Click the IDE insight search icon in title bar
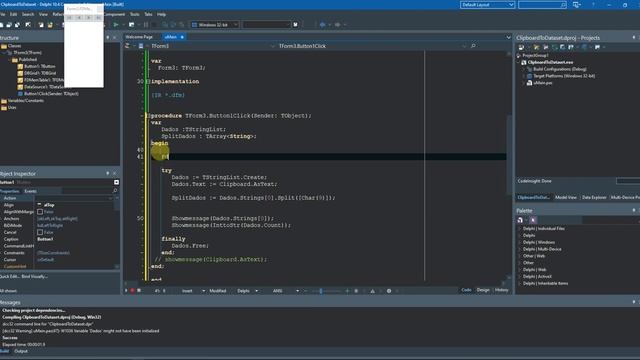This screenshot has width=640, height=360. 563,4
